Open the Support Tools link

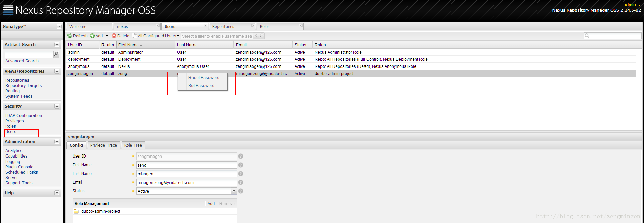point(19,183)
